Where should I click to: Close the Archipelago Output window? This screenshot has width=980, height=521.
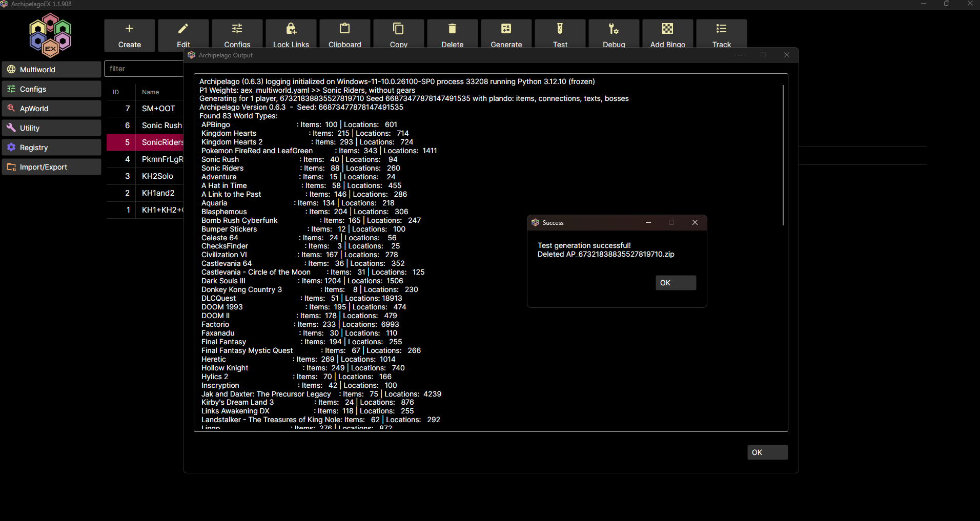[x=787, y=55]
